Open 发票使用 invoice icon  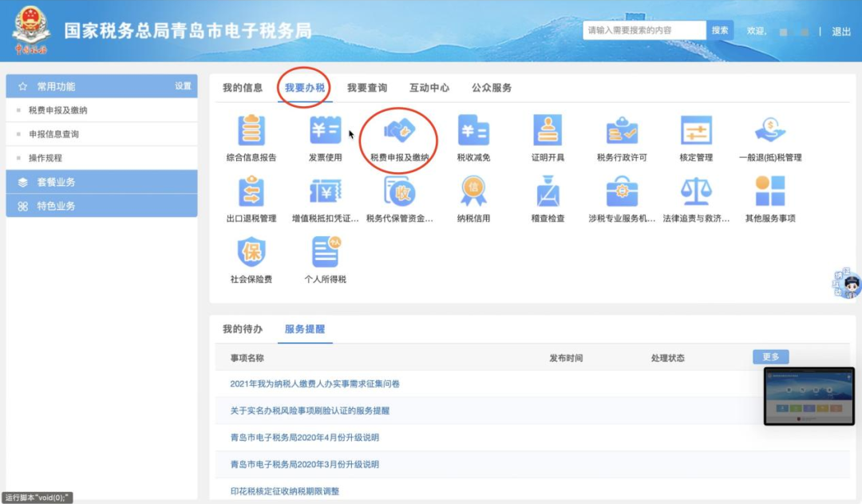click(x=325, y=131)
